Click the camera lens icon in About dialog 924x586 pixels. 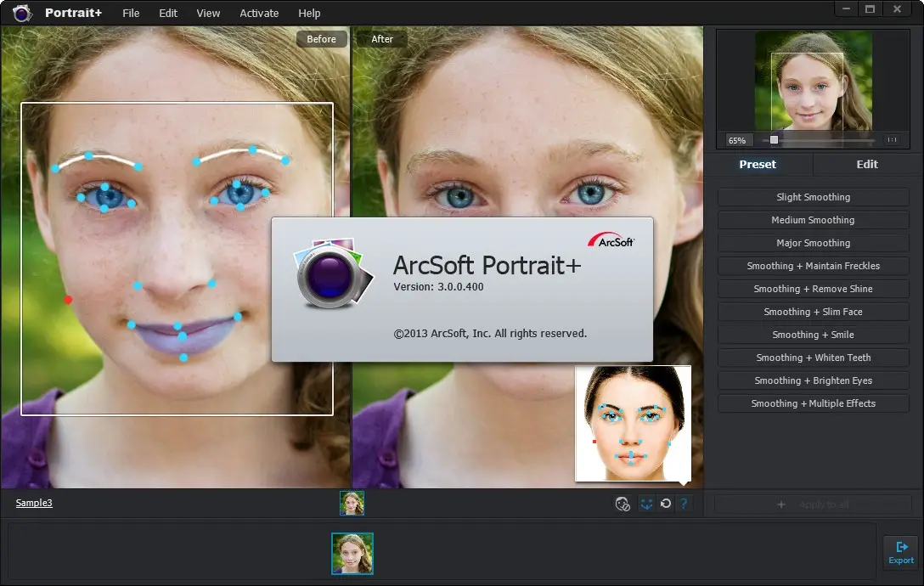[x=333, y=274]
